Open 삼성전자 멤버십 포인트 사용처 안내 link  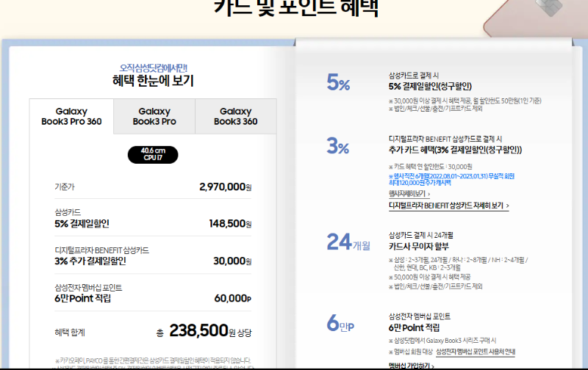[x=476, y=352]
